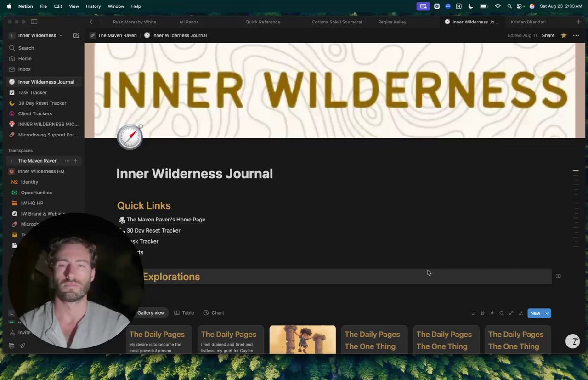
Task: Click the Notion menu bar status icon
Action: 458,6
